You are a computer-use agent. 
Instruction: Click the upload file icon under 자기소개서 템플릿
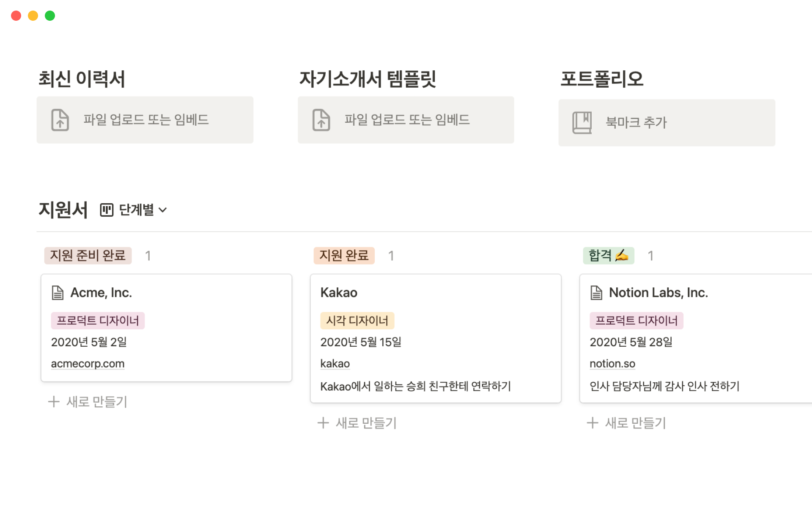[x=321, y=120]
